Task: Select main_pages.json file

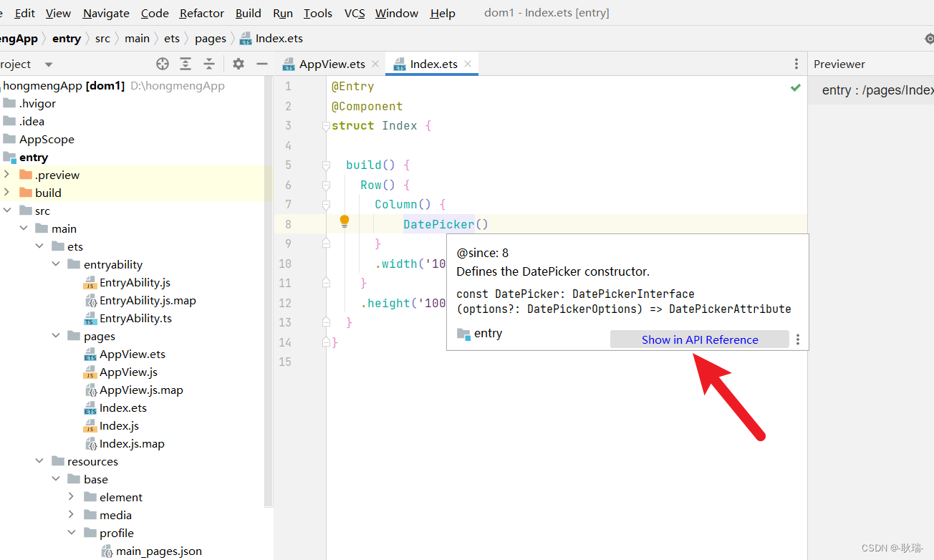Action: pyautogui.click(x=159, y=551)
